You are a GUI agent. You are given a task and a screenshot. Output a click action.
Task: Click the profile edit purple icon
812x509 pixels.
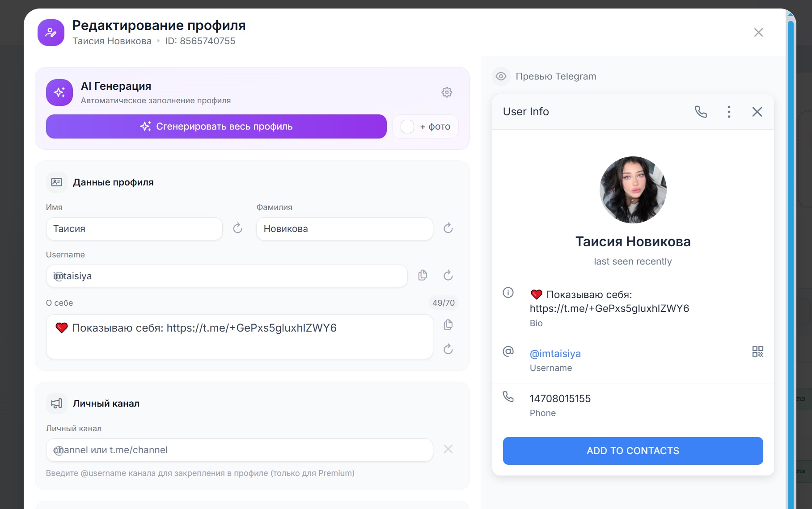[51, 33]
